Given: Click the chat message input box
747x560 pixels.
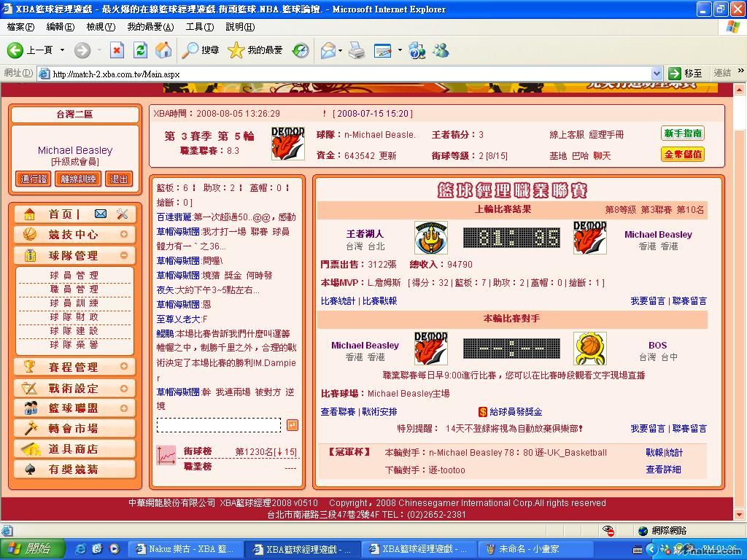Looking at the screenshot, I should [x=219, y=425].
